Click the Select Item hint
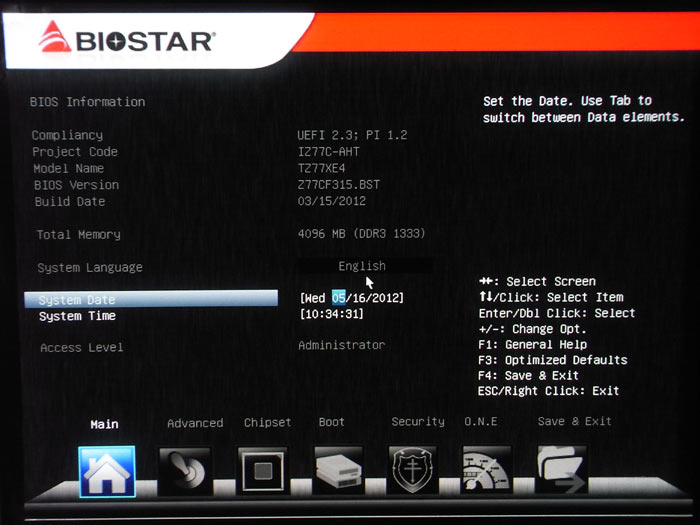 pos(551,297)
